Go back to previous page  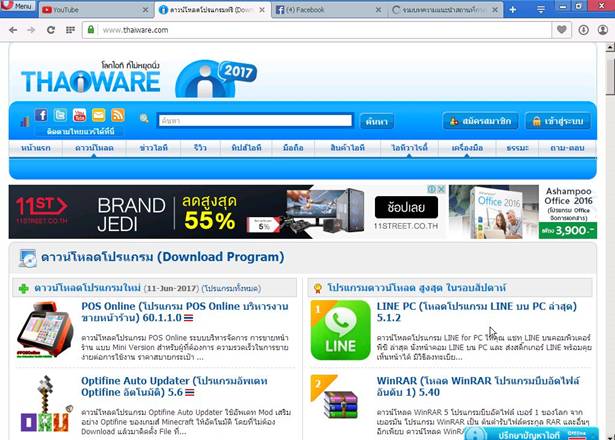pyautogui.click(x=13, y=30)
